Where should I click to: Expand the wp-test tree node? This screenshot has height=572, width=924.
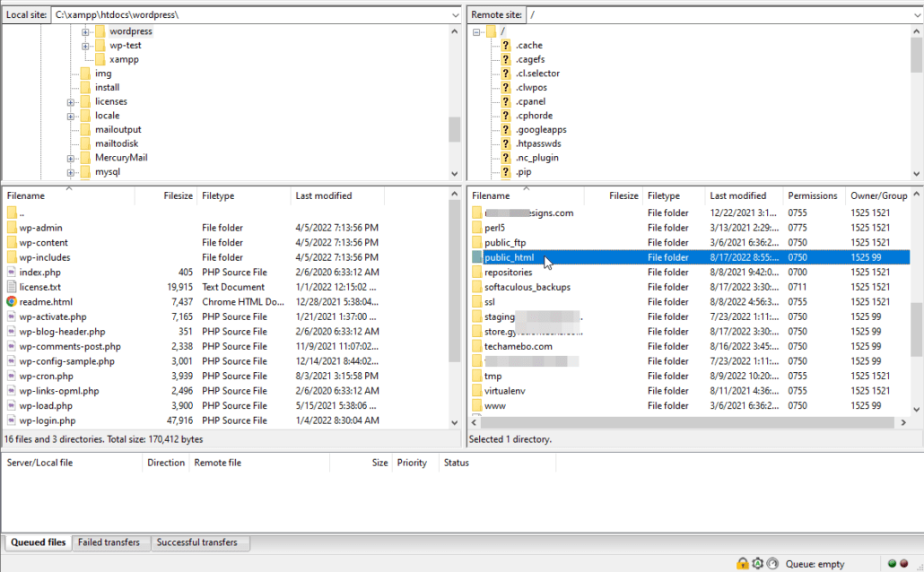tap(85, 46)
